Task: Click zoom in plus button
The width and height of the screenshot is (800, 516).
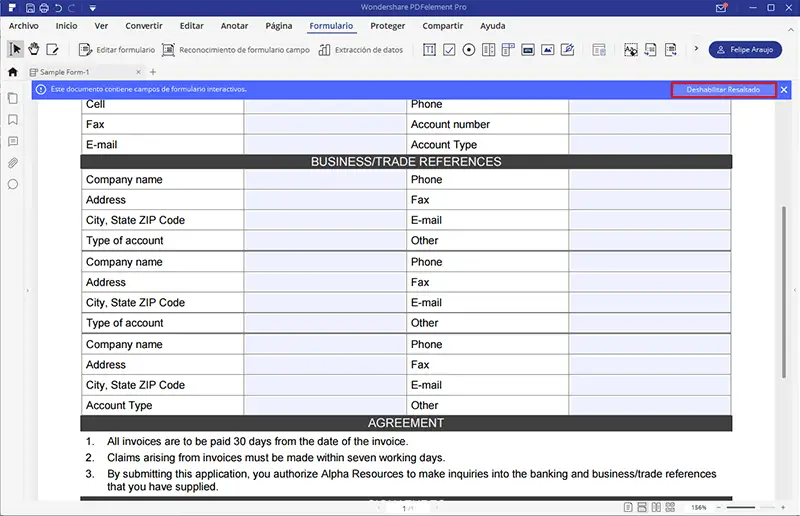Action: point(783,507)
